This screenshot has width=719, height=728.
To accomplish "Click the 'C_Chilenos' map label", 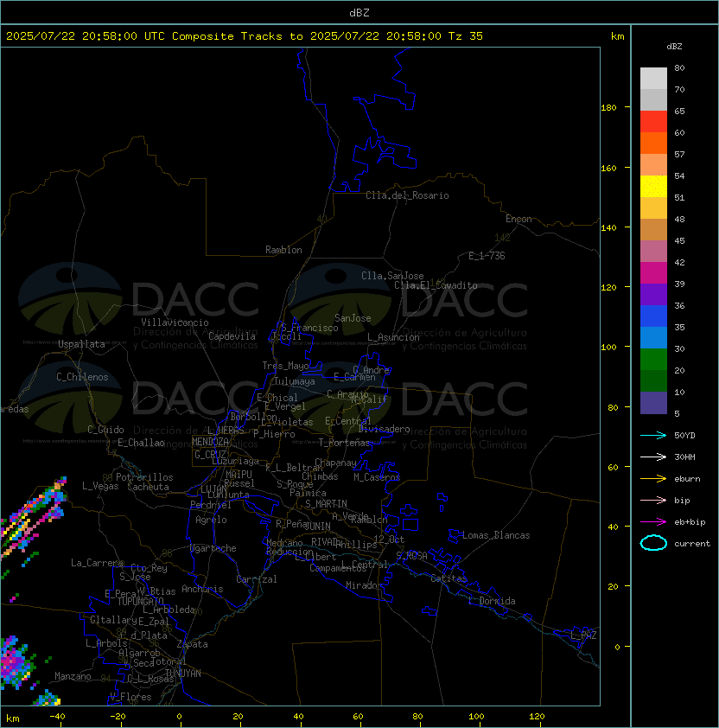I will [x=82, y=377].
